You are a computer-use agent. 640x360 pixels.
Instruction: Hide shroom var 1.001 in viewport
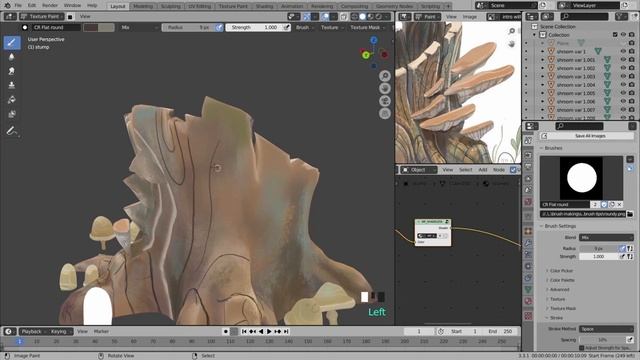tap(623, 60)
